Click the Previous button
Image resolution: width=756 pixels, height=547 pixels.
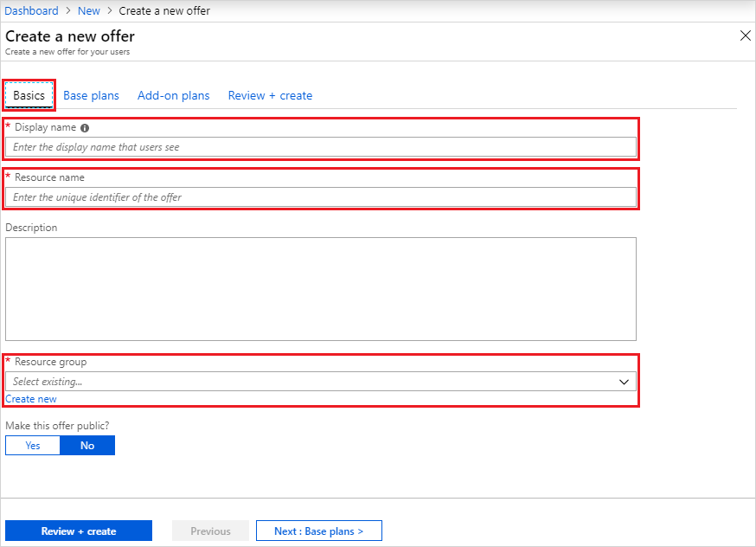tap(210, 530)
